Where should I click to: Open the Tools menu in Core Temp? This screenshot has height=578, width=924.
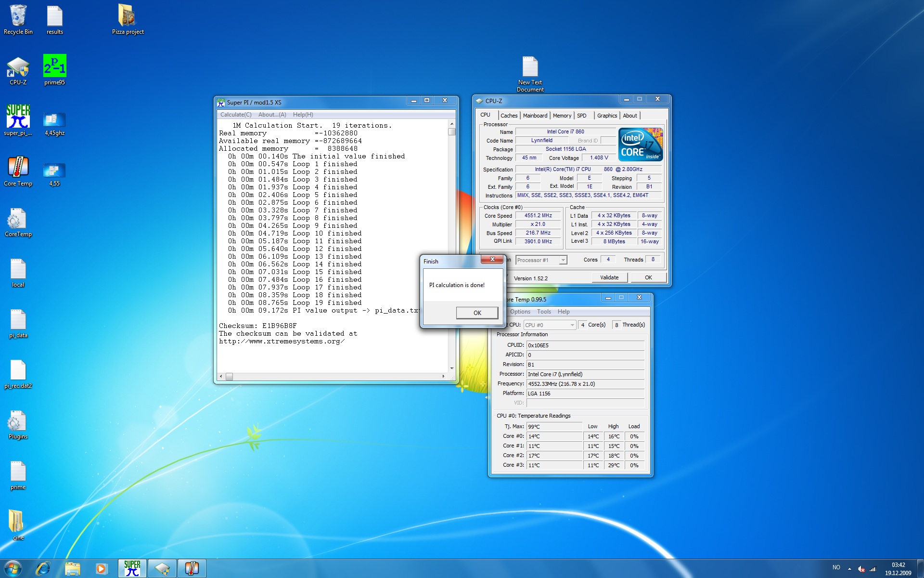point(544,312)
